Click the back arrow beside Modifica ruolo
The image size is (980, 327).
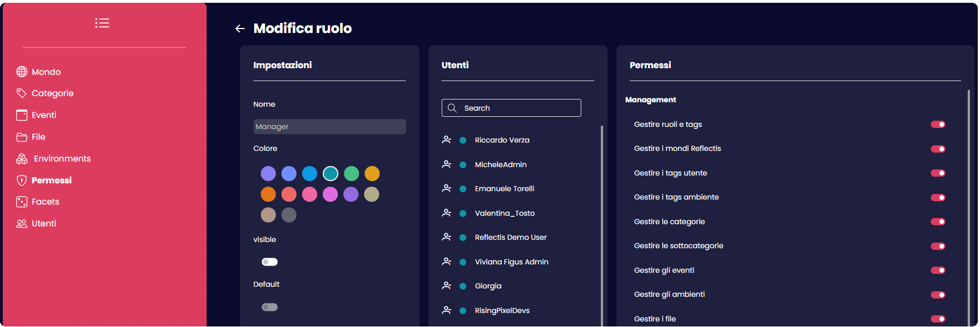240,29
